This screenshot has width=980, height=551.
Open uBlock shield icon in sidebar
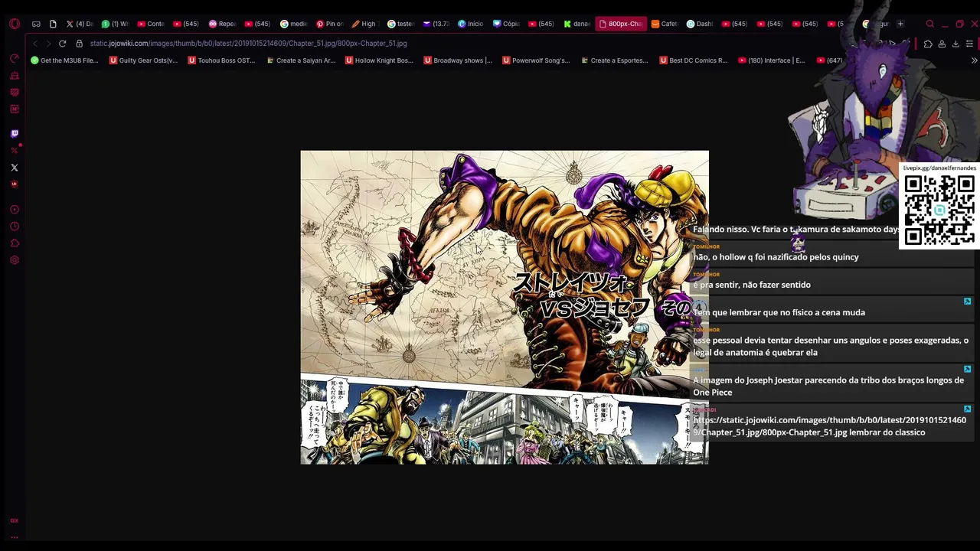click(x=15, y=184)
